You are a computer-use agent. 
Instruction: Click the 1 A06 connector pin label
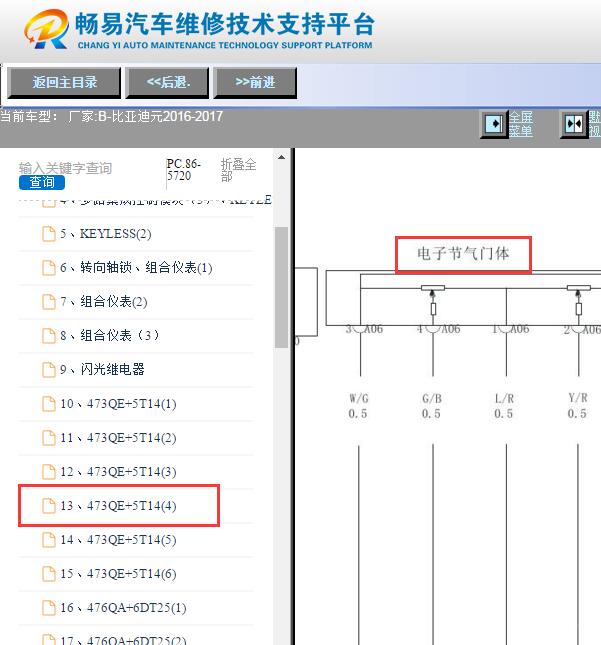point(511,329)
